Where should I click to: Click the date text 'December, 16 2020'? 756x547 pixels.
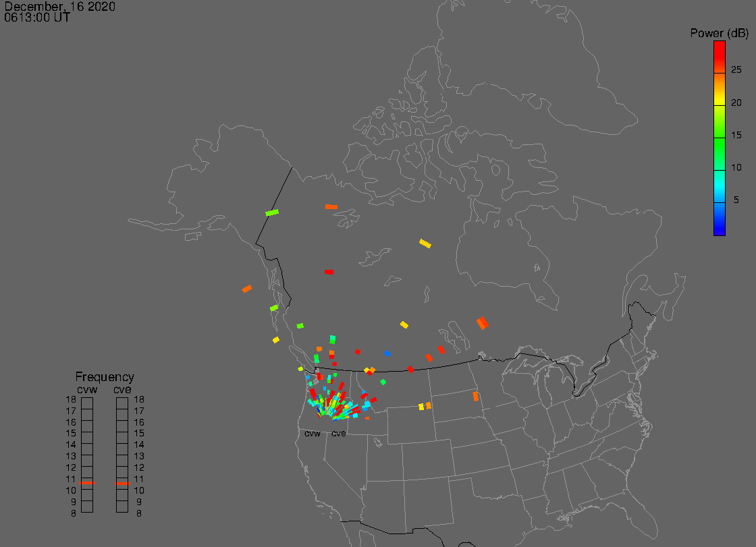click(x=60, y=6)
